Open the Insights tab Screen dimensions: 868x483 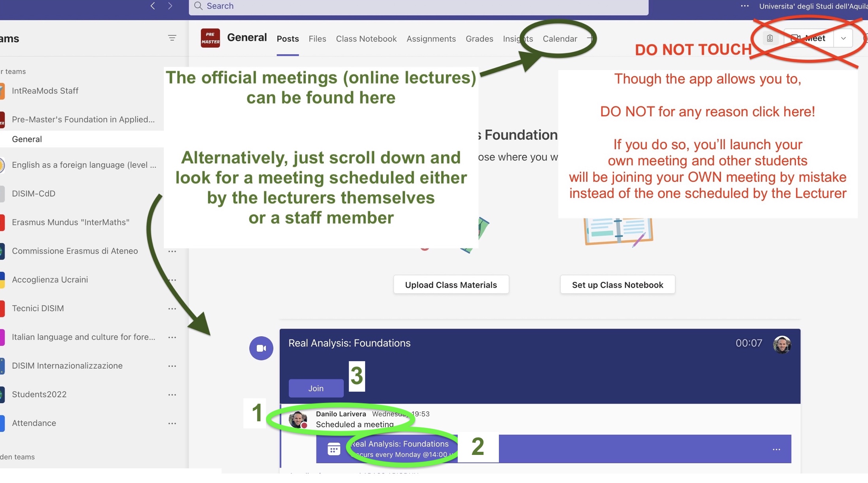pos(518,39)
